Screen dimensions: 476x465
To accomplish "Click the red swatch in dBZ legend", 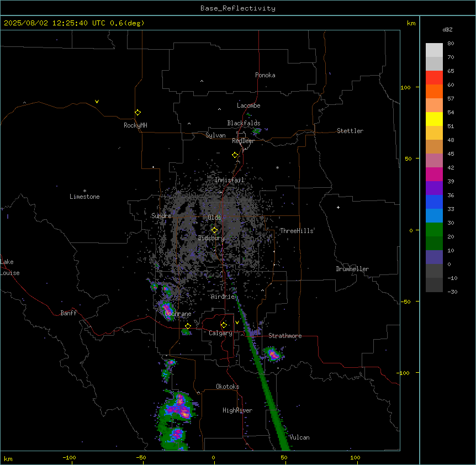I will tap(434, 78).
